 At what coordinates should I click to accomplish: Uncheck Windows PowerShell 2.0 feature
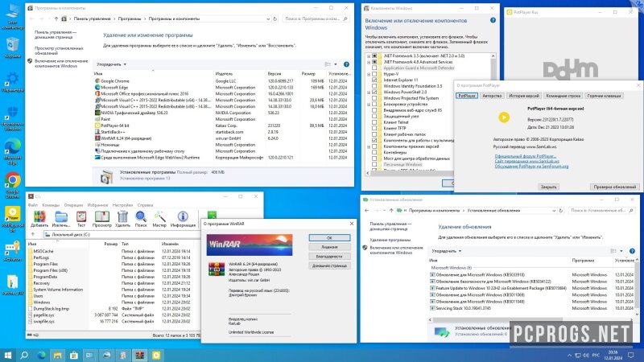tap(374, 93)
